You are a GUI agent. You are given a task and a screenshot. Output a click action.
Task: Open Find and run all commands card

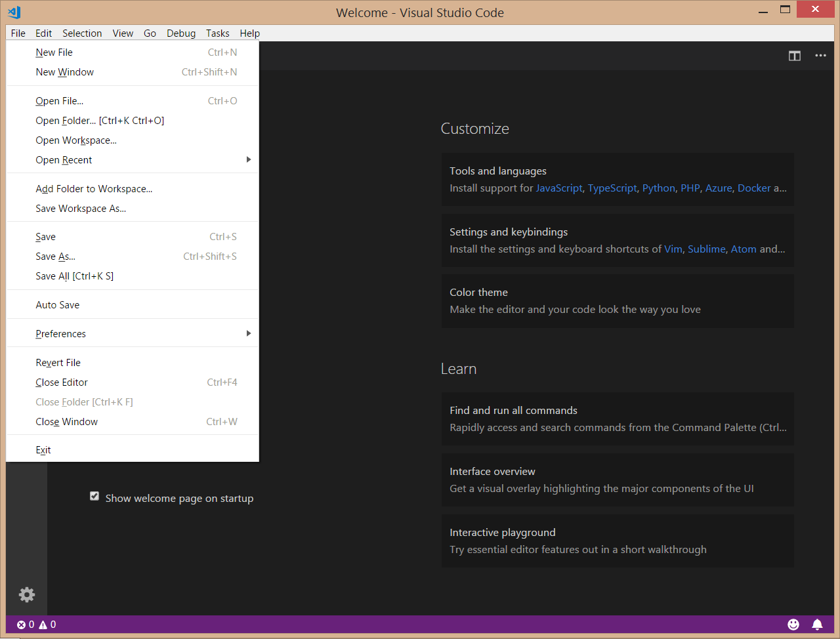[618, 419]
